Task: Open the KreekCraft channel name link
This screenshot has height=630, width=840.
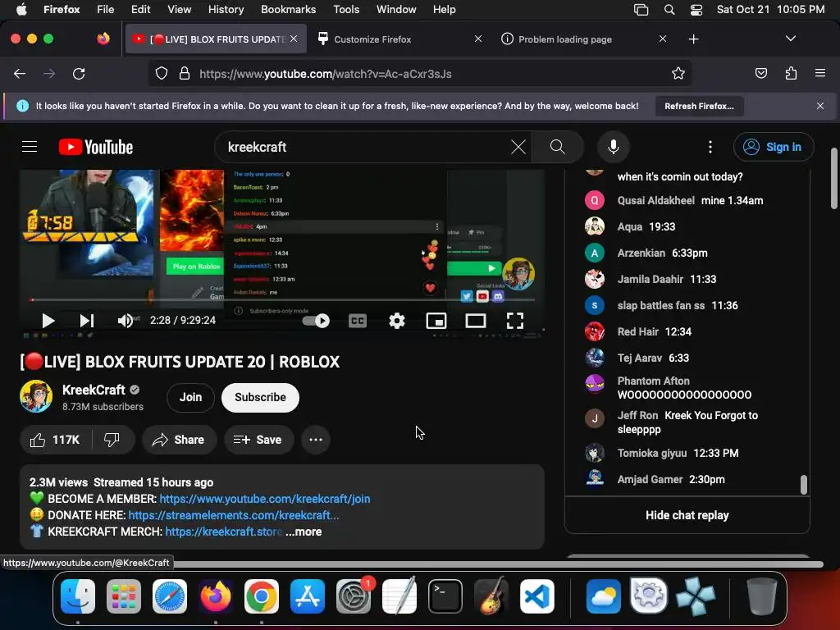Action: coord(94,390)
